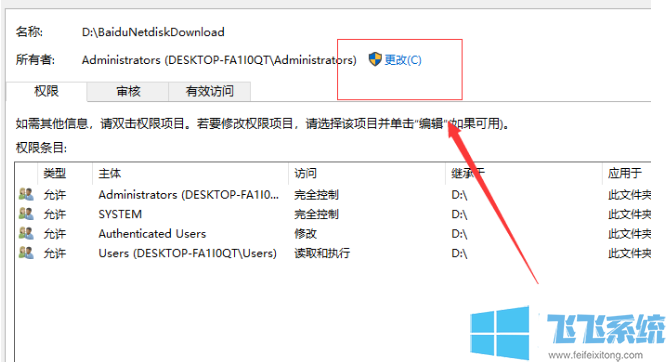Image resolution: width=667 pixels, height=362 pixels.
Task: Click the user icon in SYSTEM row
Action: (26, 214)
